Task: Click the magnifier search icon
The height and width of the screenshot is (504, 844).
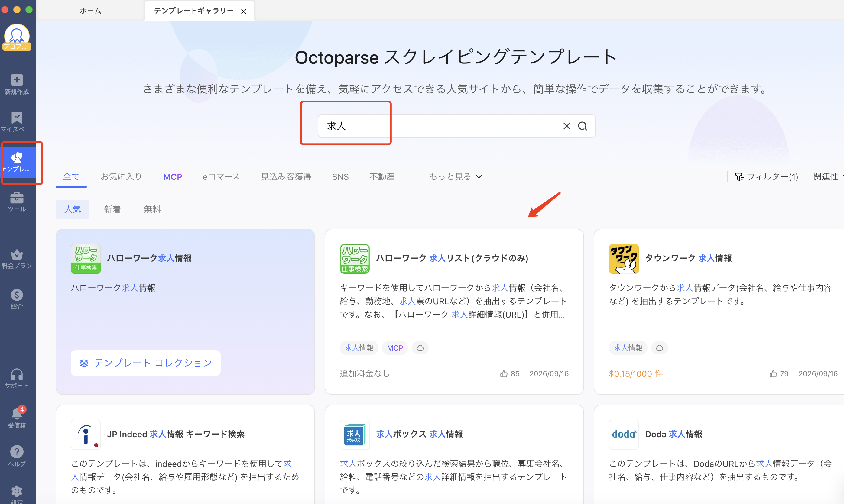Action: click(583, 126)
